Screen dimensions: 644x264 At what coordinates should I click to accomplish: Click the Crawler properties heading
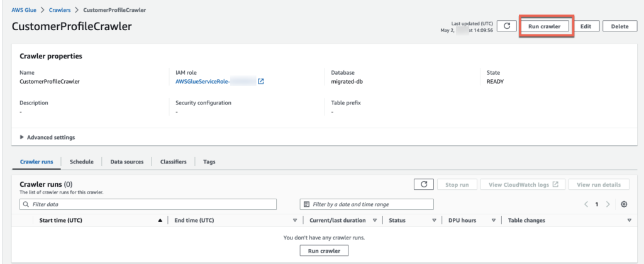[51, 56]
